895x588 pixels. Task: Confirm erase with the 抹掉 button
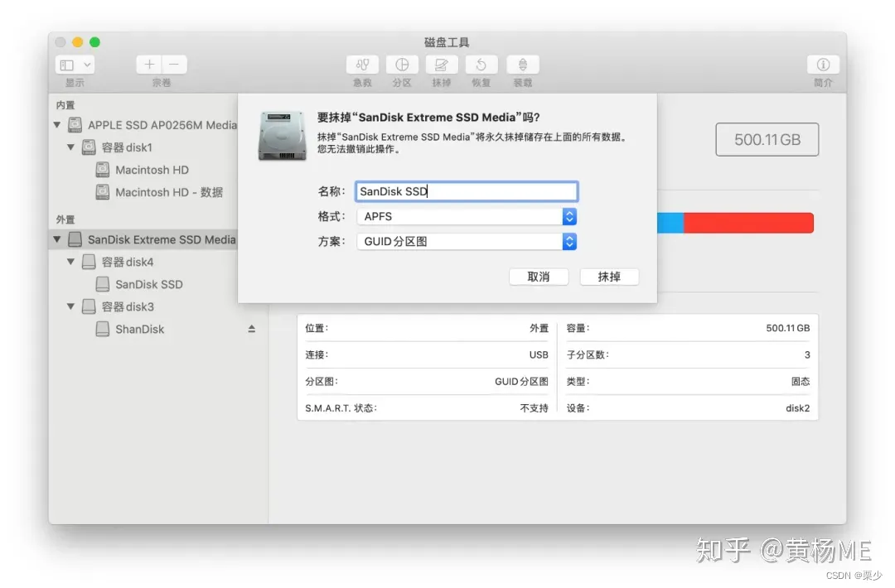(x=609, y=277)
